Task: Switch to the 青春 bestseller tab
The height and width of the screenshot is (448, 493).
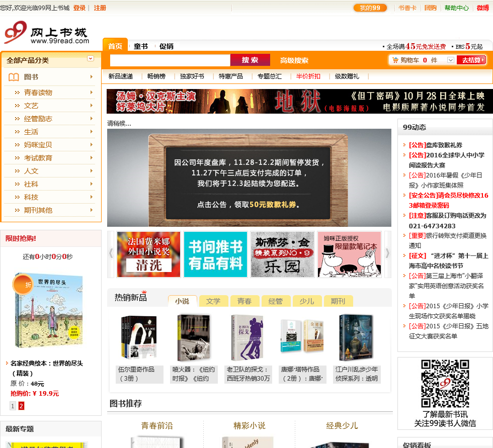Action: pyautogui.click(x=244, y=301)
